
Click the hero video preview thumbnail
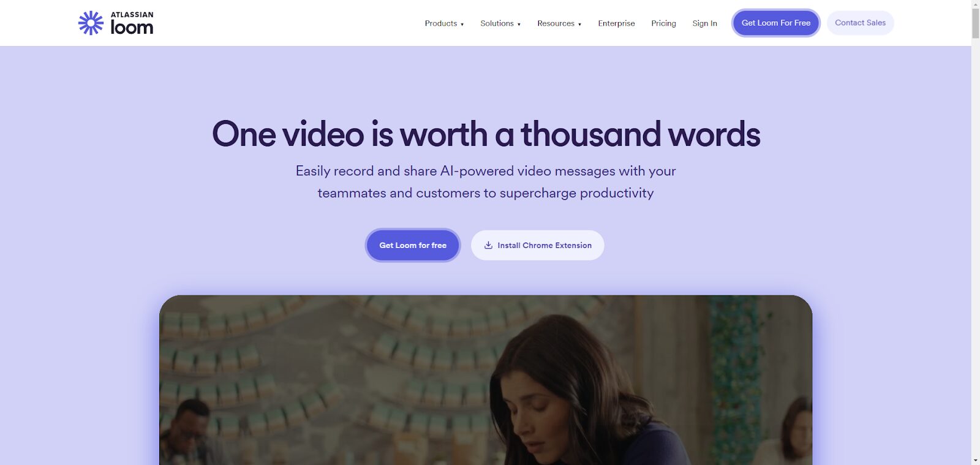click(x=486, y=380)
